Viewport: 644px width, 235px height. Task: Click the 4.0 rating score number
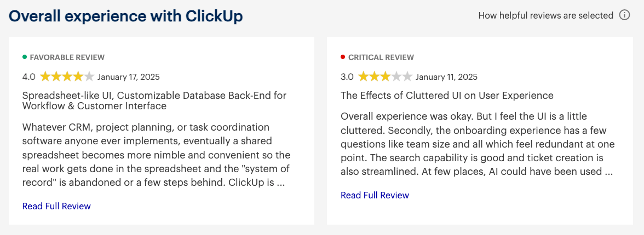coord(28,77)
